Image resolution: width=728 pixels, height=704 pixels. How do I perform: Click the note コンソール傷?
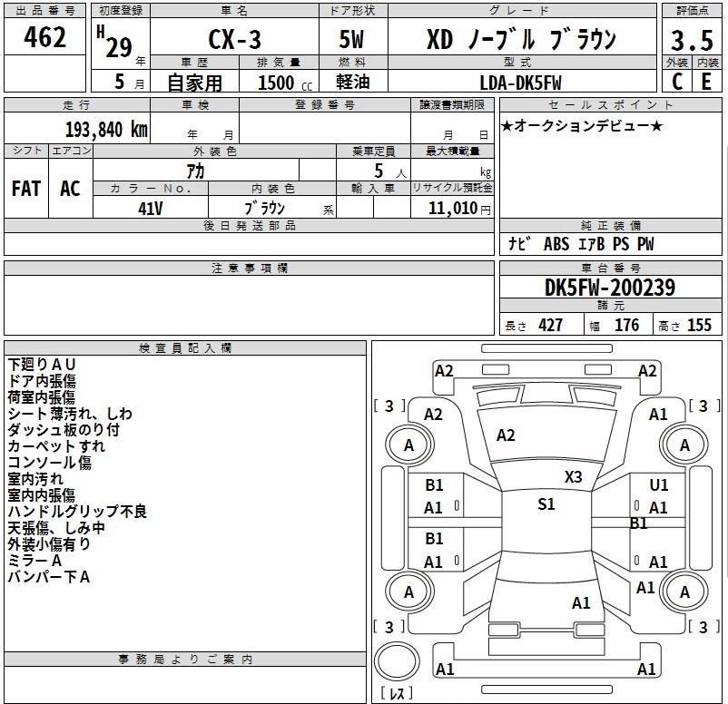click(x=50, y=462)
